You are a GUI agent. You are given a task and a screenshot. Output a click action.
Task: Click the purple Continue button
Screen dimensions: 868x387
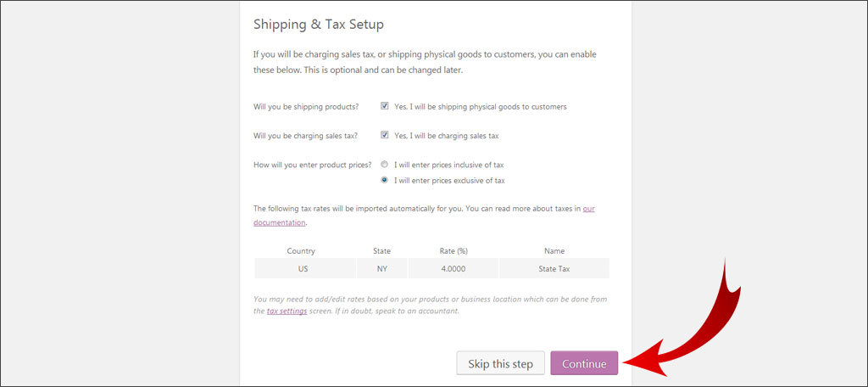point(584,363)
